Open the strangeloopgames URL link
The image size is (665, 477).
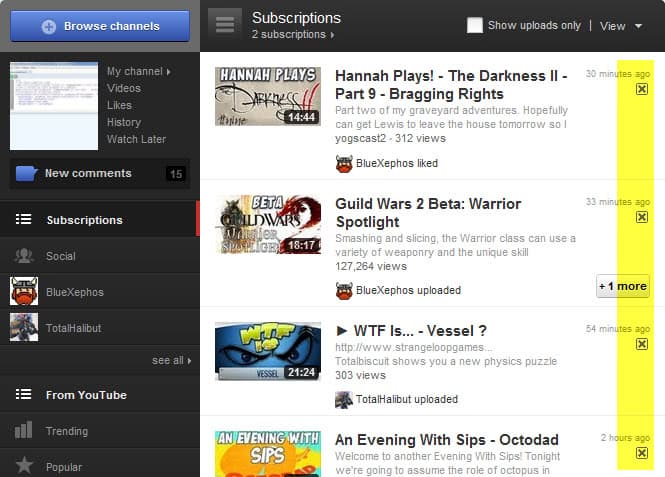pyautogui.click(x=414, y=347)
